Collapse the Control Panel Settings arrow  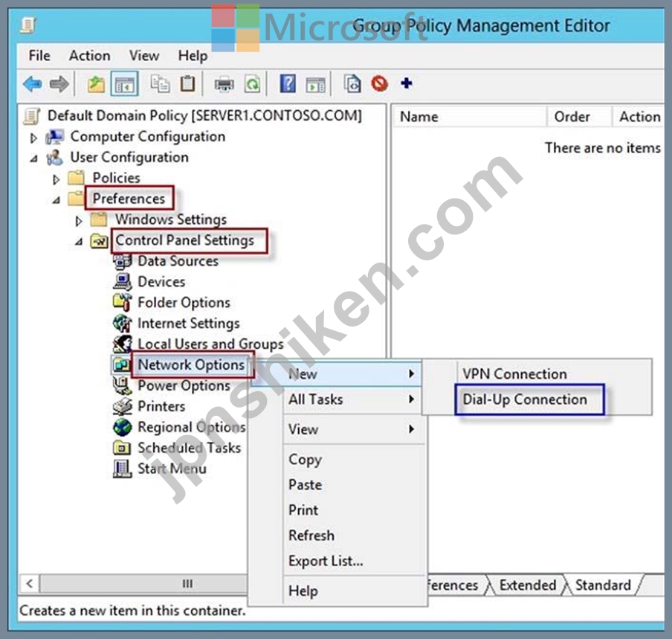click(79, 242)
